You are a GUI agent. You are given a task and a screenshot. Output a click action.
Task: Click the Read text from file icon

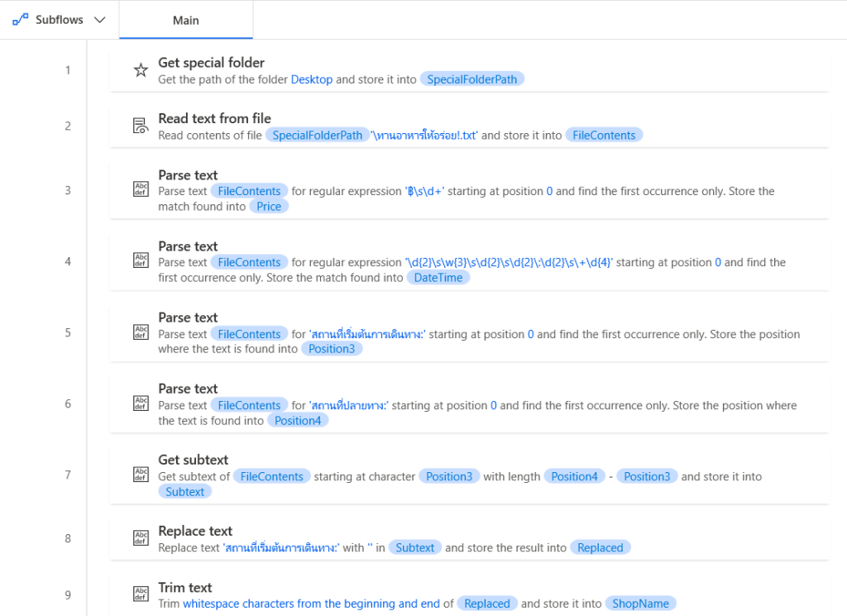click(x=141, y=127)
